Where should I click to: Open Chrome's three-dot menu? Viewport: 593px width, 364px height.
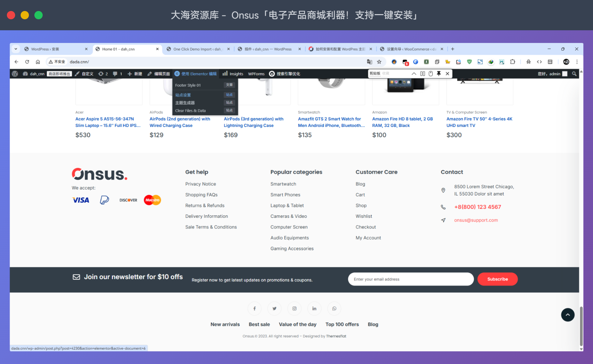577,62
